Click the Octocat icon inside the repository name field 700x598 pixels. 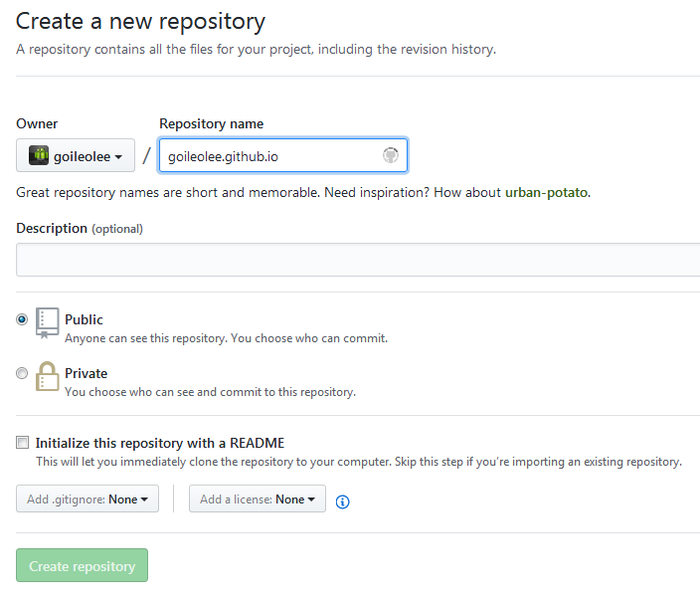pos(391,155)
